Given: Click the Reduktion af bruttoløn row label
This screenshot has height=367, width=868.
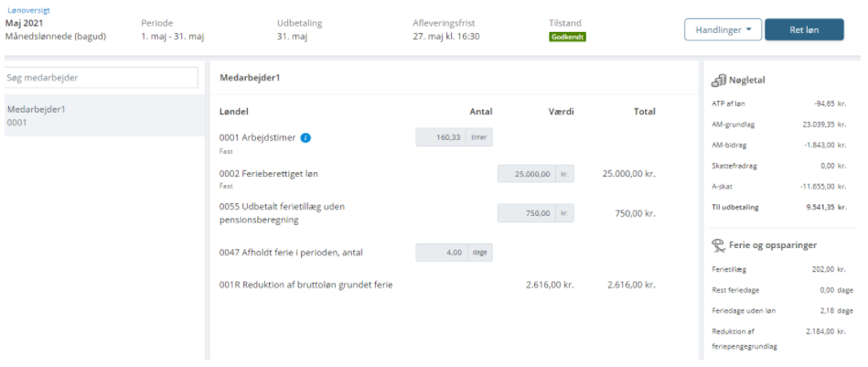Looking at the screenshot, I should point(306,285).
